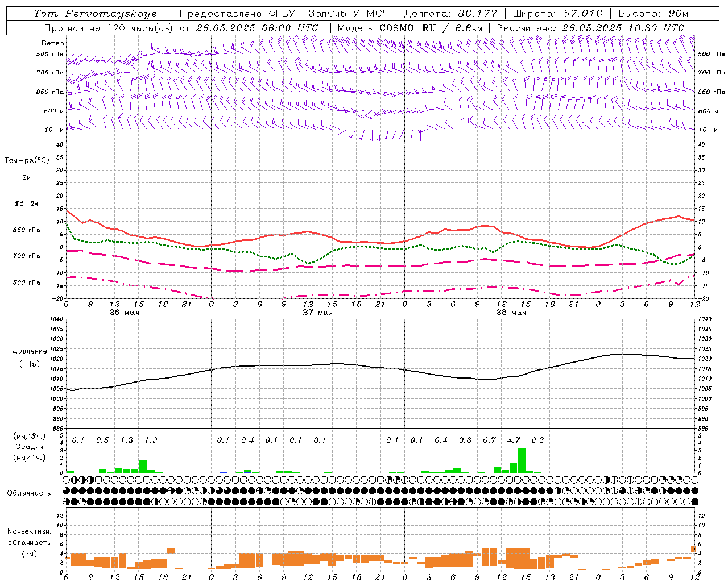This screenshot has width=728, height=582.
Task: Click the 0.3 precipitation total
Action: [537, 440]
